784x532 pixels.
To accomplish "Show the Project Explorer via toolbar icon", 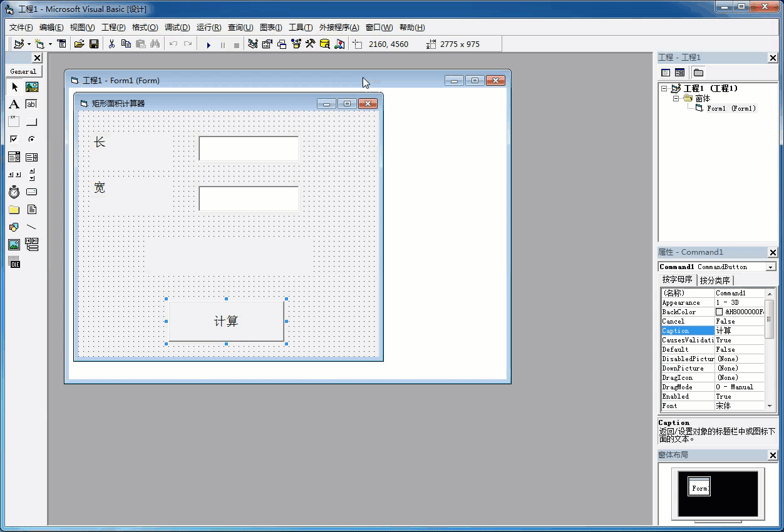I will pos(252,44).
